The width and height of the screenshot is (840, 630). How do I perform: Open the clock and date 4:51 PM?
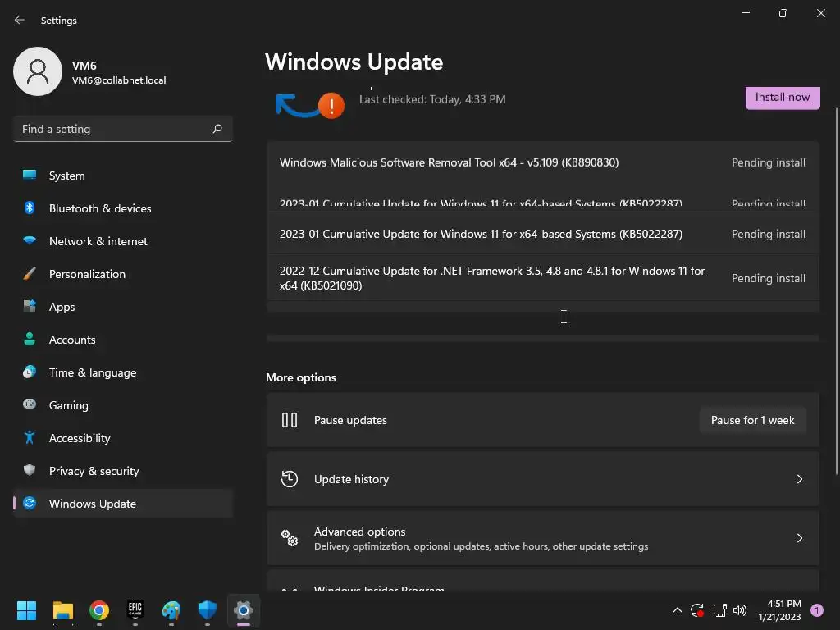tap(779, 610)
